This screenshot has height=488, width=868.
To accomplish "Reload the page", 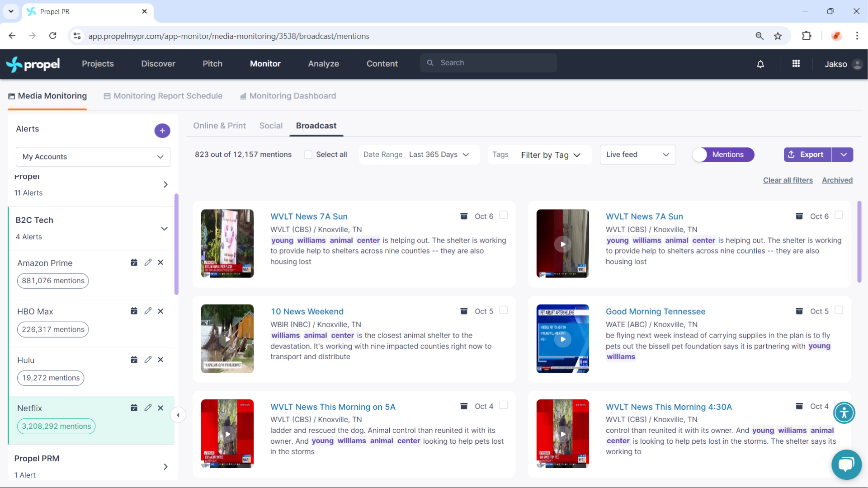I will [53, 36].
